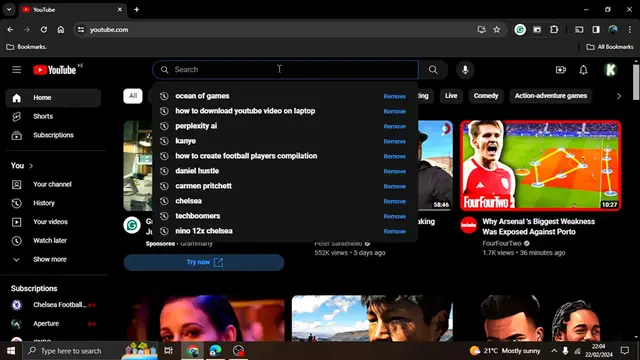Start voice search with microphone icon
Viewport: 640px width, 360px height.
(x=465, y=70)
